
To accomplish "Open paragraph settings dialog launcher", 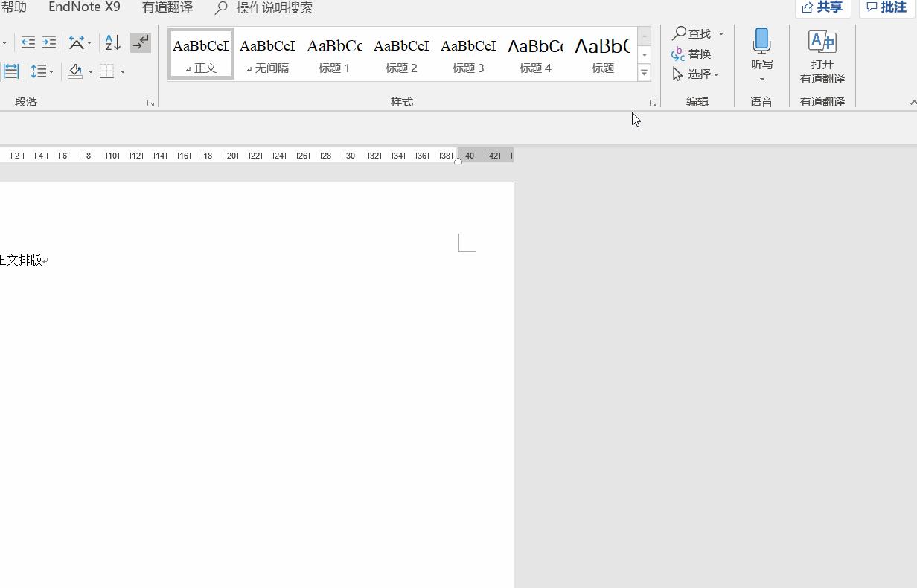I will click(150, 103).
